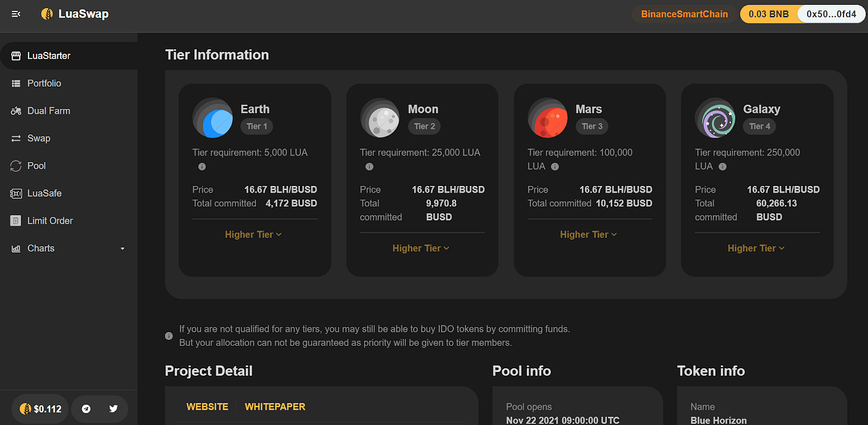This screenshot has height=425, width=868.
Task: Open the WHITEPAPER link
Action: coord(275,407)
